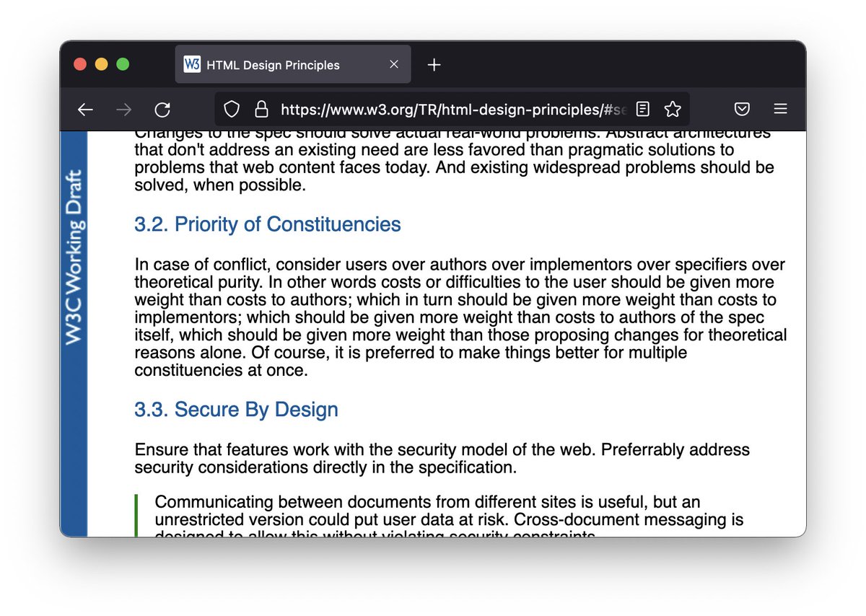The width and height of the screenshot is (866, 616).
Task: Open a new tab with plus button
Action: [434, 65]
